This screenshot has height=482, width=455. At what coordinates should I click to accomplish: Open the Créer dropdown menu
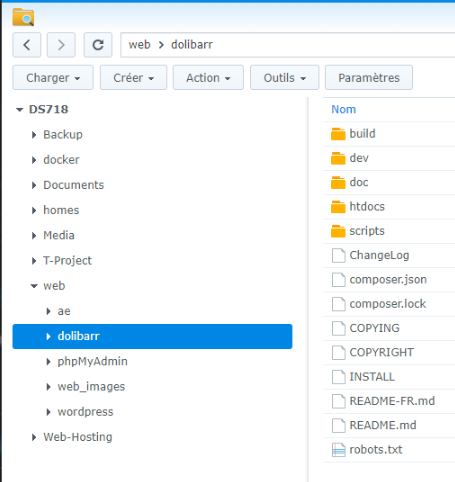[x=133, y=78]
